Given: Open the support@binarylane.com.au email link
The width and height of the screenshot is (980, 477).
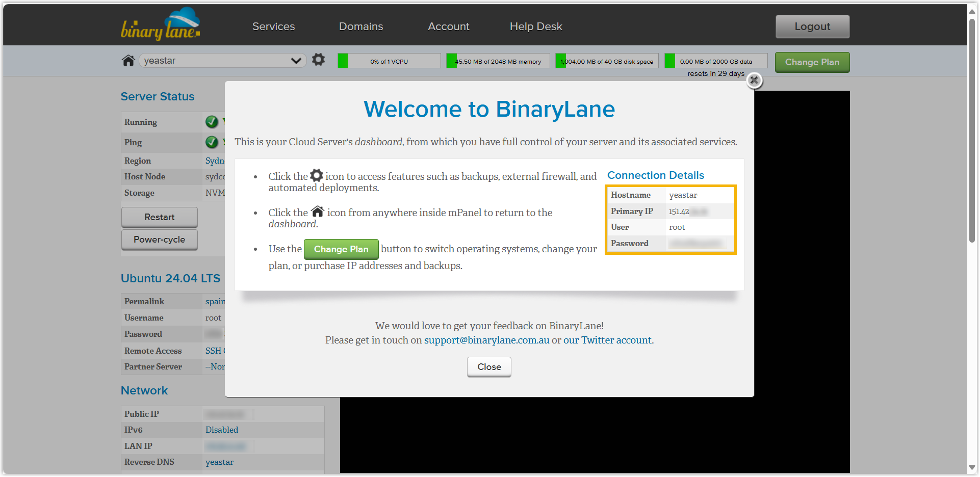Looking at the screenshot, I should pos(486,340).
